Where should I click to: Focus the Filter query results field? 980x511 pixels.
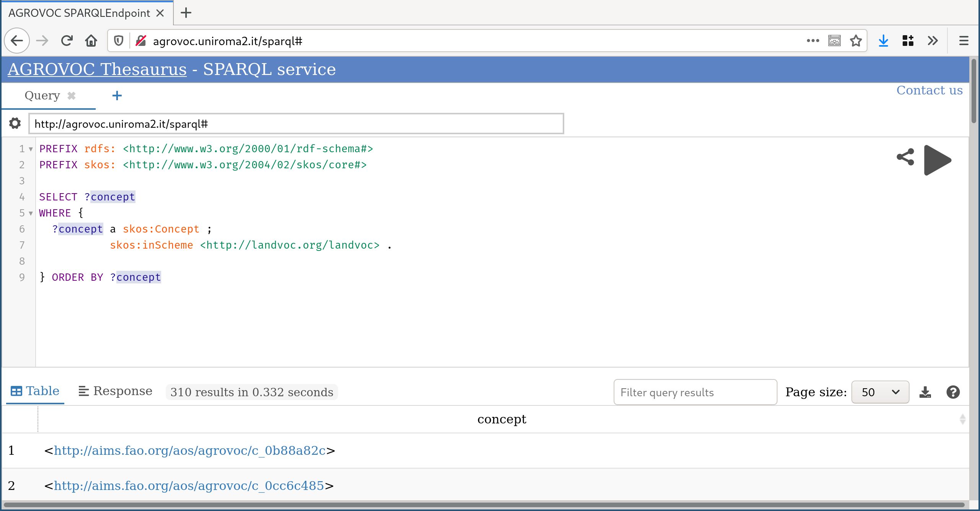tap(695, 392)
